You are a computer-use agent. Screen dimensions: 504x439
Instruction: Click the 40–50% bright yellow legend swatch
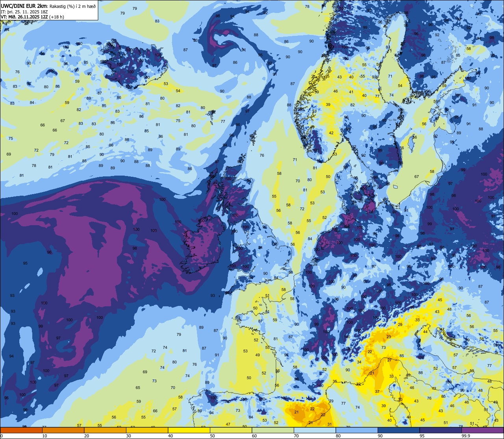[x=189, y=430]
